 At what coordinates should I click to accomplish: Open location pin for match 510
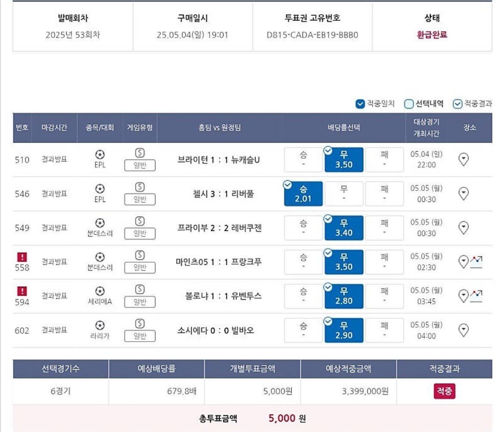[463, 159]
